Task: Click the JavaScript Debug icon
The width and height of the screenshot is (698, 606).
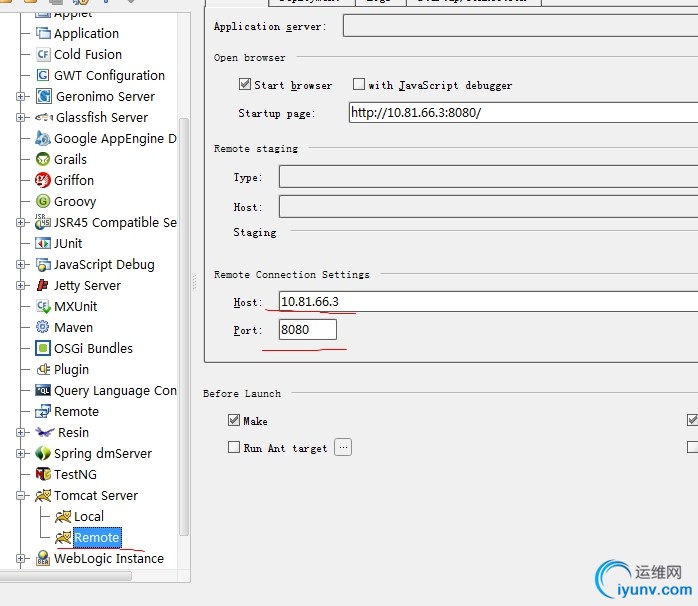Action: [43, 264]
